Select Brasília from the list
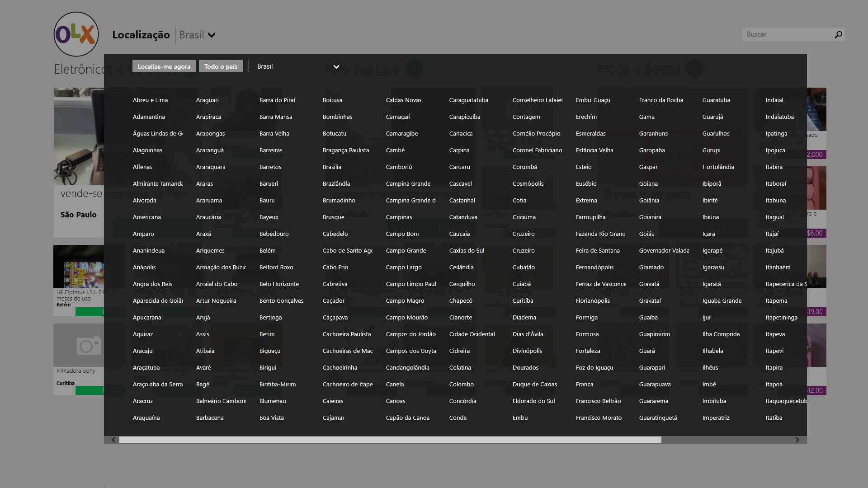Viewport: 868px width, 488px height. 332,167
